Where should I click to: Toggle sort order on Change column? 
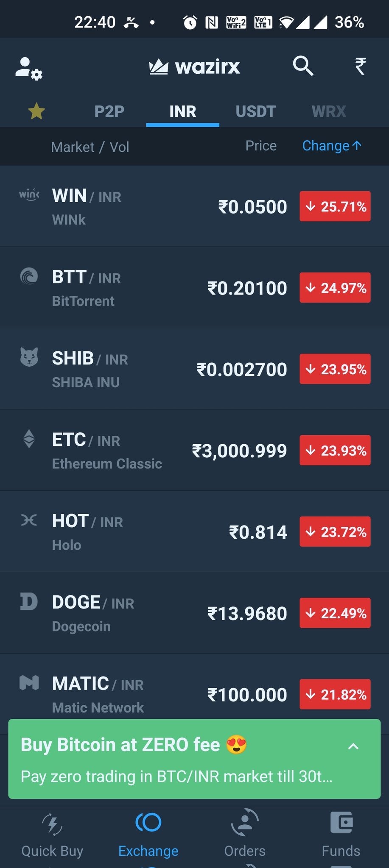[x=332, y=146]
